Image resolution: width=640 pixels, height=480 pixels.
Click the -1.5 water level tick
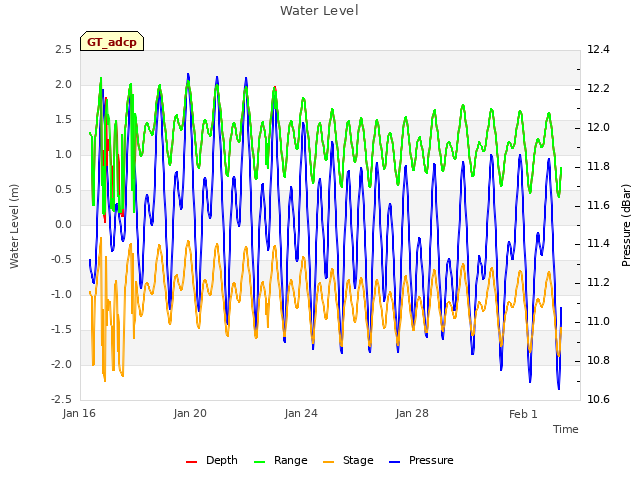[61, 329]
